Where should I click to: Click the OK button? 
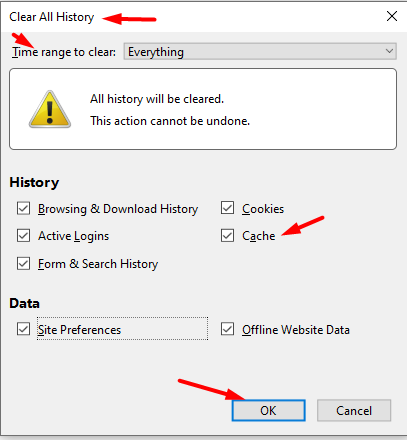click(x=268, y=410)
